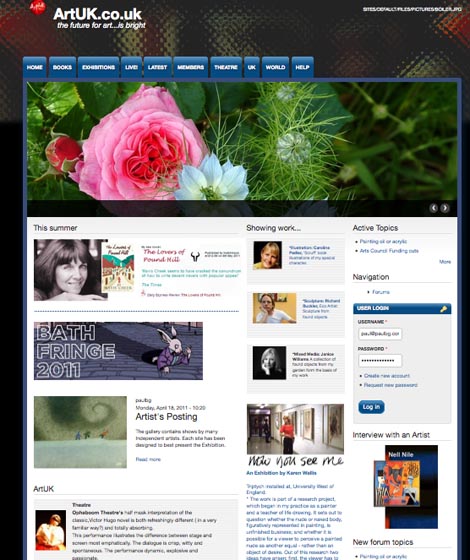Advance to next slide arrow in banner

click(445, 208)
